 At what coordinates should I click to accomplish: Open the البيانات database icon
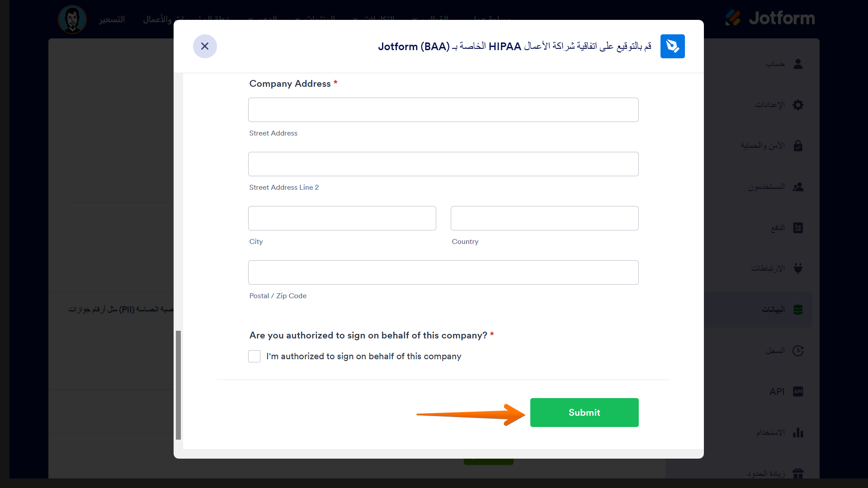[798, 310]
